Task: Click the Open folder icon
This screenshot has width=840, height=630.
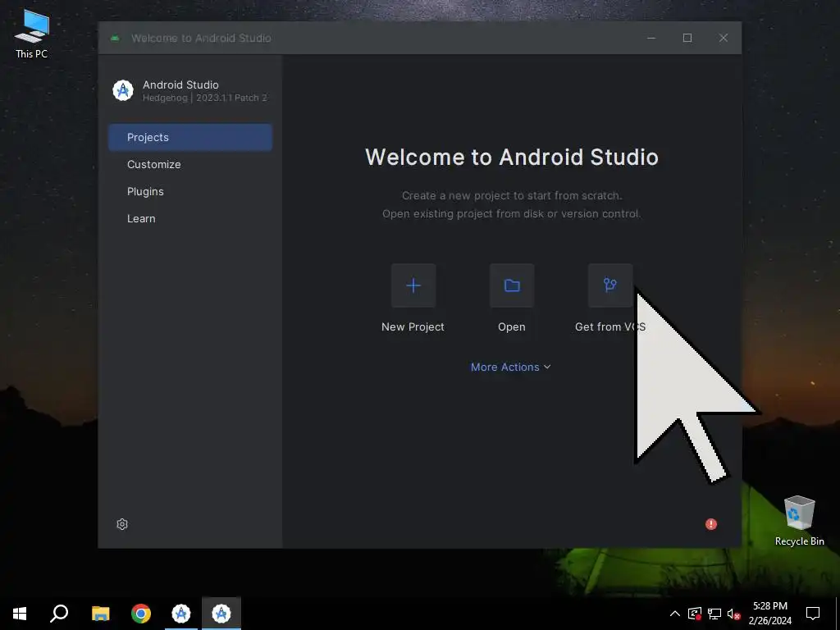Action: [512, 285]
